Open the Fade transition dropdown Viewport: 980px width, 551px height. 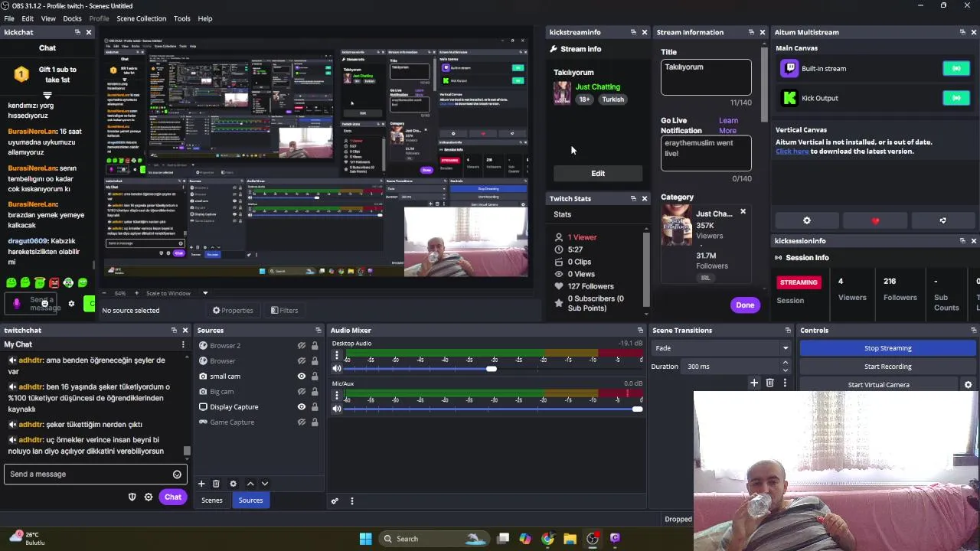[x=720, y=348]
